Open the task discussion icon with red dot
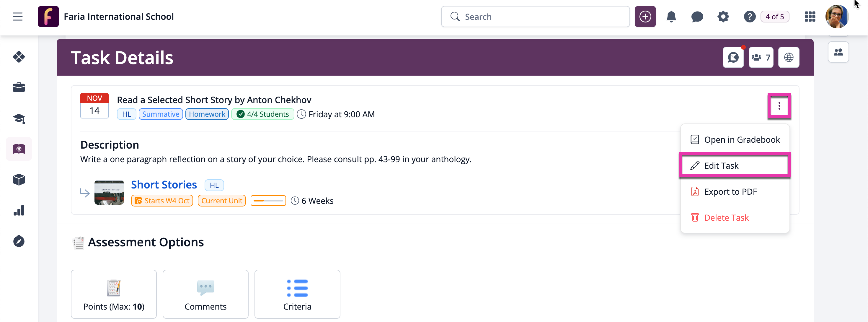Screen dimensions: 868x322 coord(733,57)
